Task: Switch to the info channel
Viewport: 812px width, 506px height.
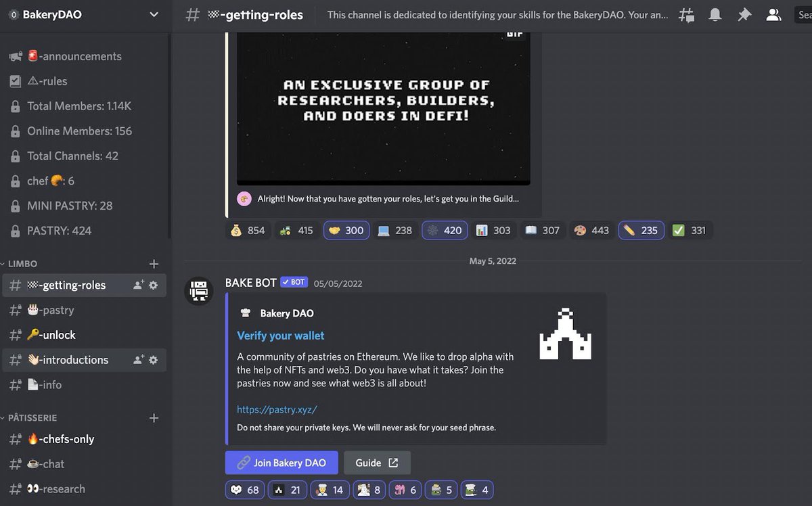Action: (x=85, y=385)
